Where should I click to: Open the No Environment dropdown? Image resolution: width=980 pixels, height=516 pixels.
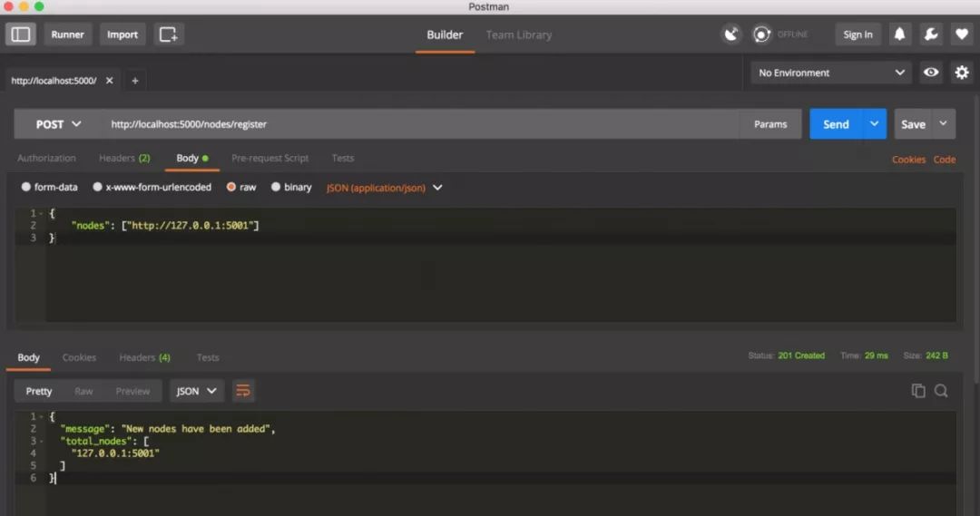coord(831,73)
